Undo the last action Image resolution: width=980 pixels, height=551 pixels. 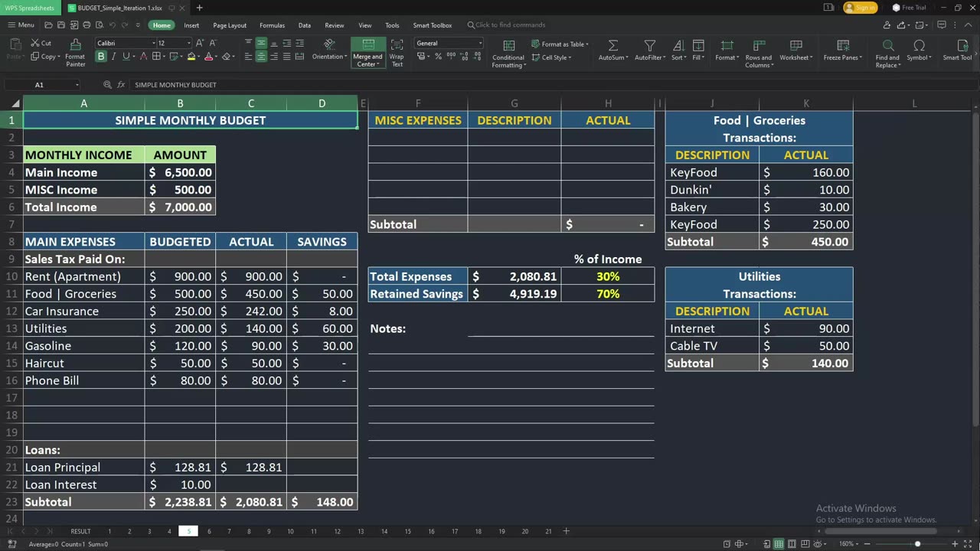(113, 25)
